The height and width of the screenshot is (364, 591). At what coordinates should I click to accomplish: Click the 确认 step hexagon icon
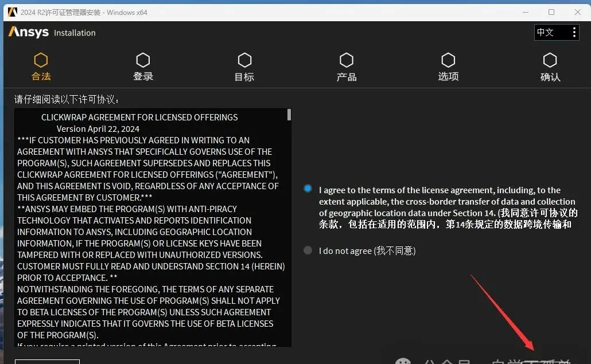point(550,60)
